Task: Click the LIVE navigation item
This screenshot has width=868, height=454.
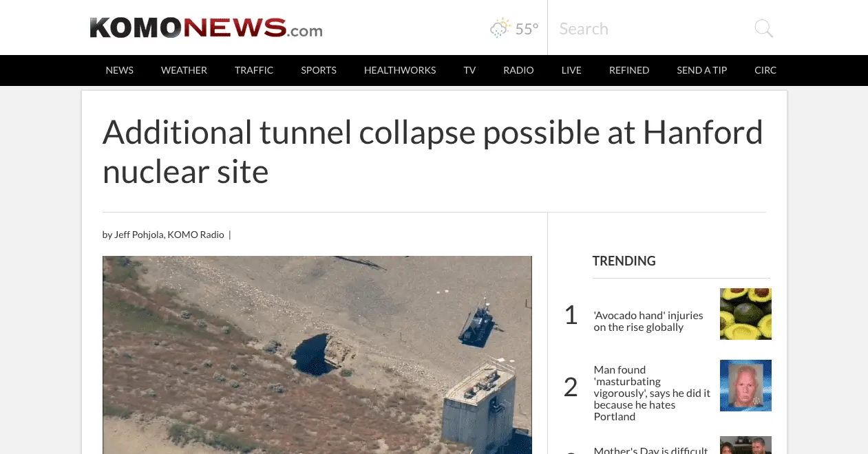Action: [x=571, y=70]
